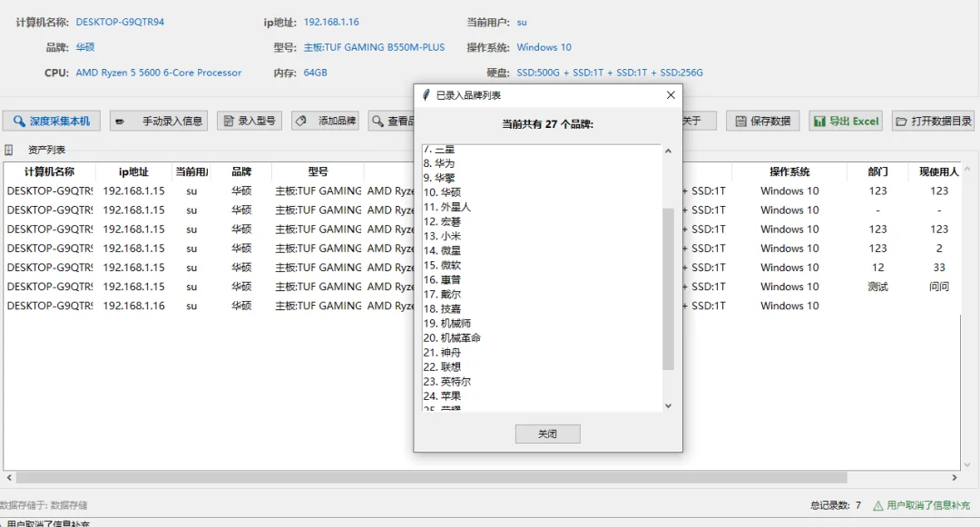The height and width of the screenshot is (527, 980).
Task: Select '23. 英特尔' in brand list
Action: coord(446,382)
